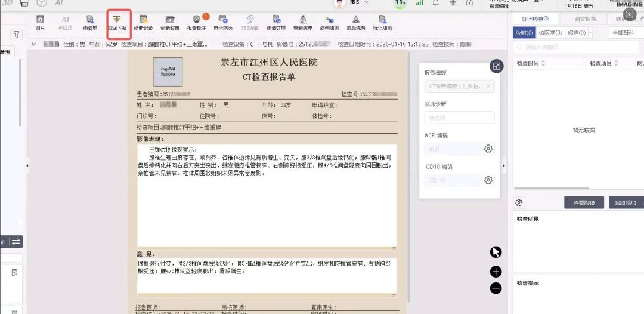
Task: Click the 检查项目:胸腰椎CT平扫+三维重建 line
Action: [x=179, y=128]
